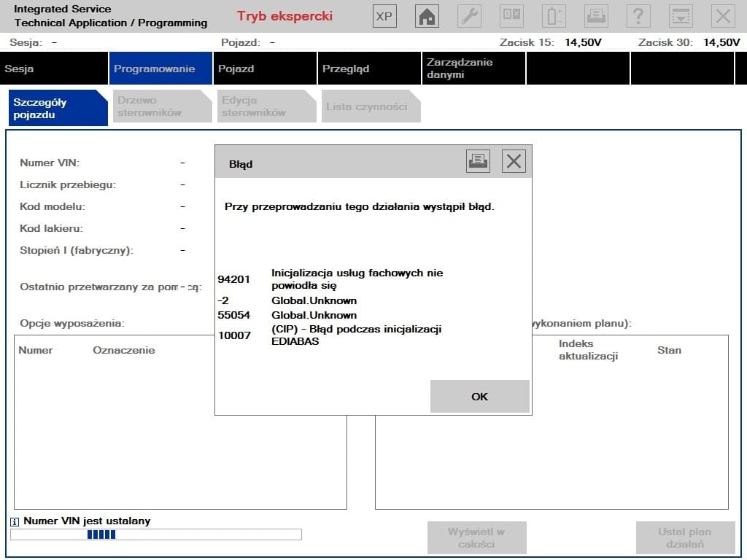Click the 'Inicjalizacja usług fachowych' error message
This screenshot has height=560, width=747.
[x=357, y=279]
